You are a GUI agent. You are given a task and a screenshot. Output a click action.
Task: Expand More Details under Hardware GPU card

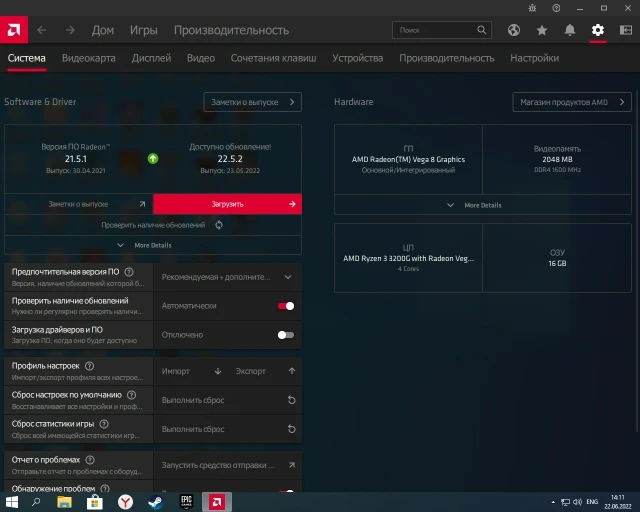(483, 205)
